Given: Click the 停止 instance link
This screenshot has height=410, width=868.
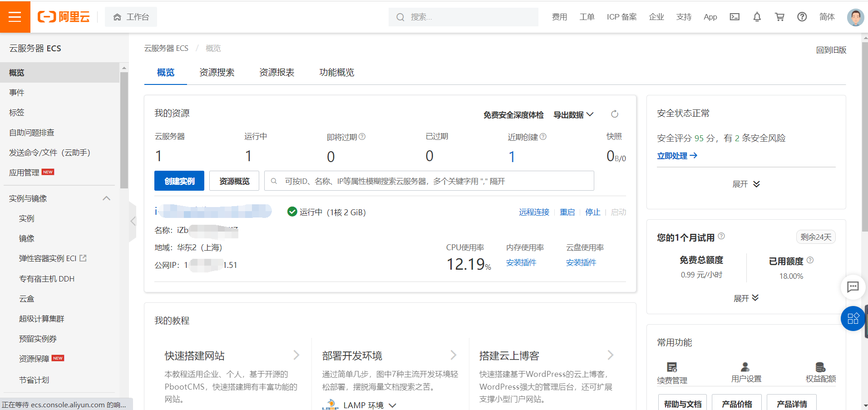Looking at the screenshot, I should (x=593, y=212).
